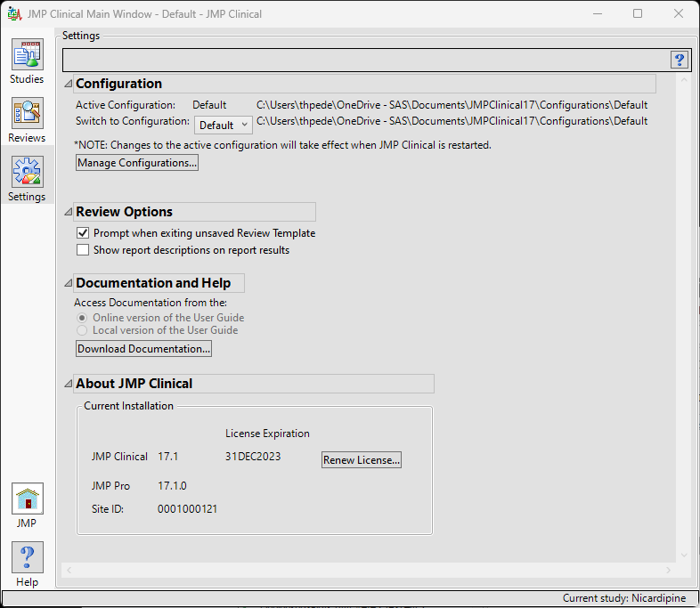Click Renew License button
The image size is (700, 608).
point(362,460)
